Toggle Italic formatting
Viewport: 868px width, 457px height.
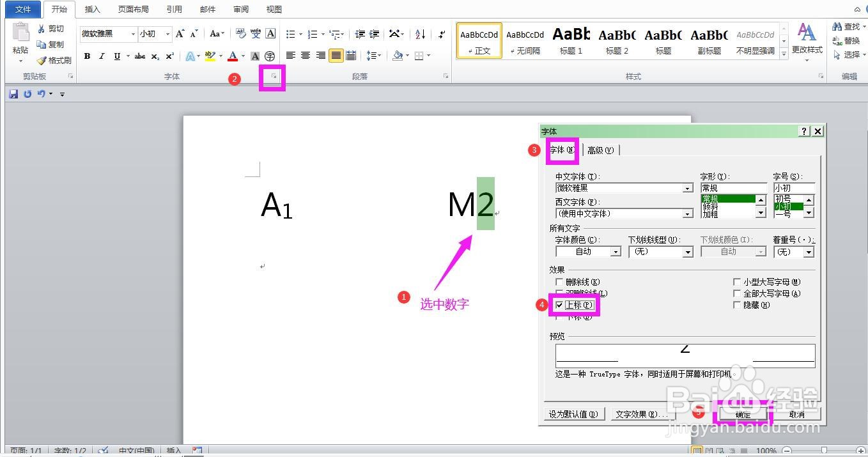pyautogui.click(x=102, y=56)
